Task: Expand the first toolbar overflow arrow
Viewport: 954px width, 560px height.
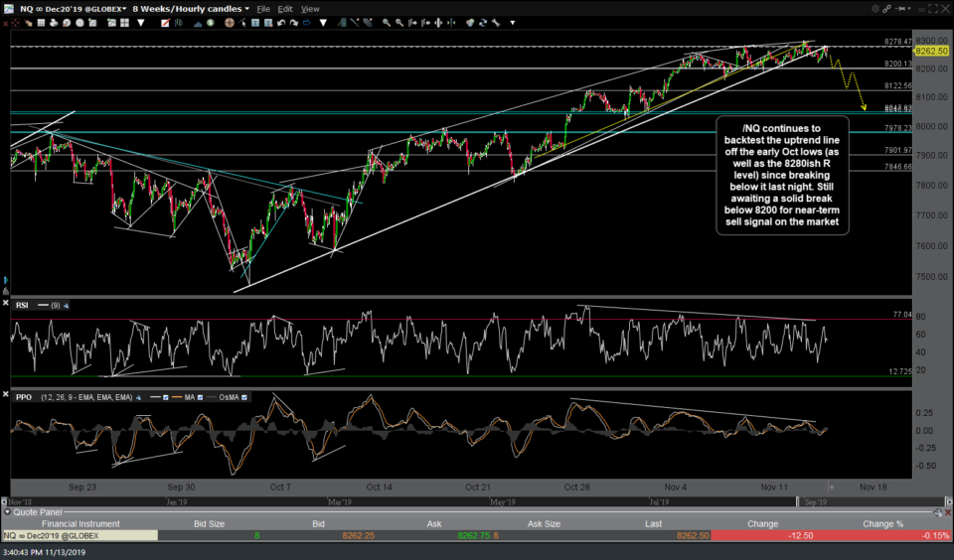Action: point(140,23)
